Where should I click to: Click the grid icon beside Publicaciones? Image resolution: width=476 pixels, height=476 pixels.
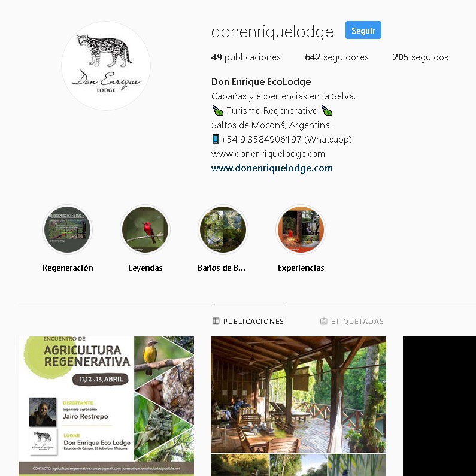pos(216,321)
